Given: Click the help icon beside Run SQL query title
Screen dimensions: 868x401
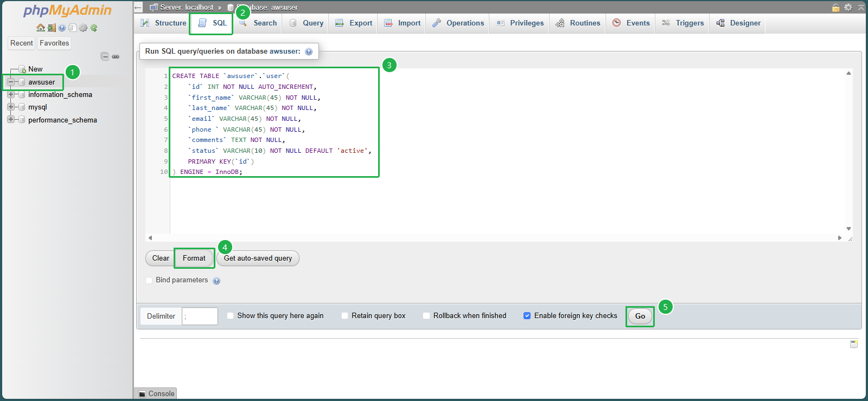Looking at the screenshot, I should [x=309, y=51].
